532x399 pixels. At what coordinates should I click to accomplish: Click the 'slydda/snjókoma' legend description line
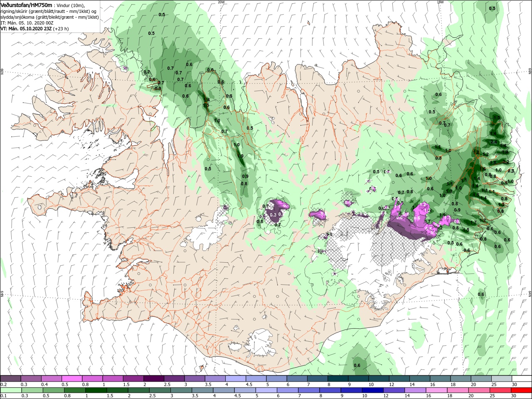49,17
